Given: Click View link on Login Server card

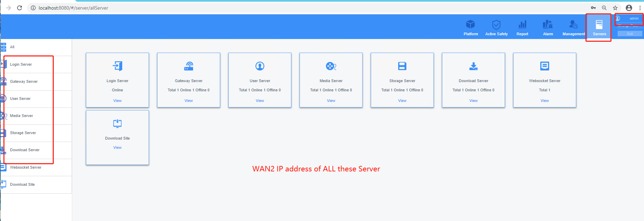Looking at the screenshot, I should tap(117, 101).
